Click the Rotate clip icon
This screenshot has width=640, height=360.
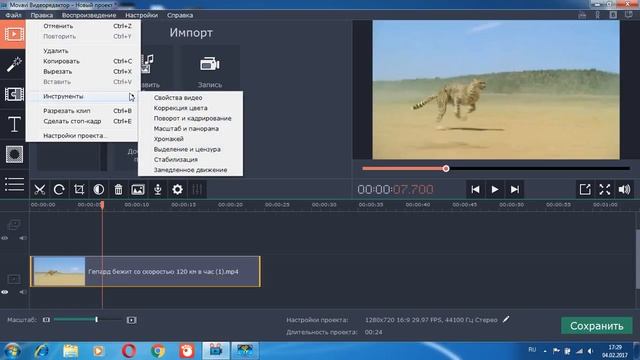(x=59, y=189)
